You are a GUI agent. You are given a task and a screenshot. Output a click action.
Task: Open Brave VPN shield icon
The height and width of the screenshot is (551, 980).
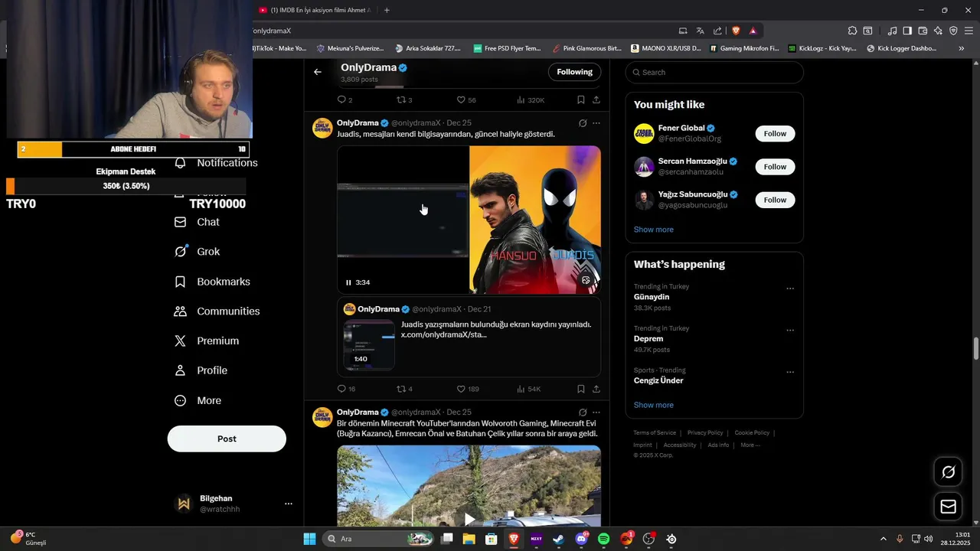coord(953,31)
